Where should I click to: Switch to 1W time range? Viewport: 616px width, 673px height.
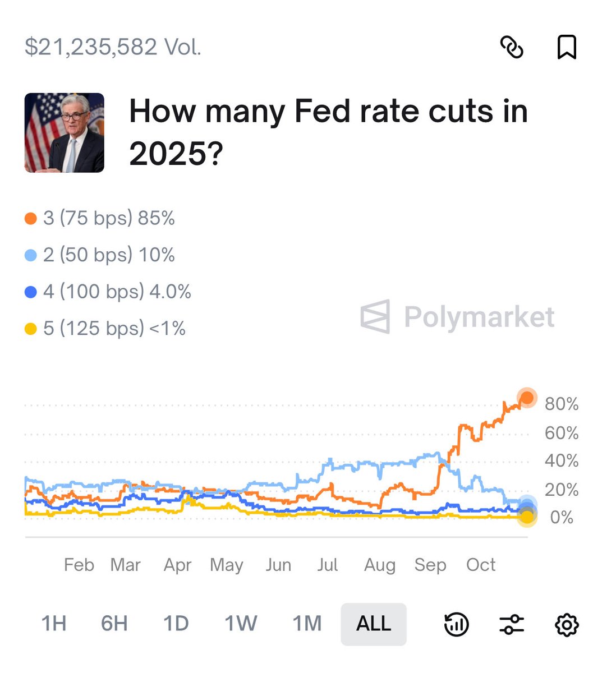(x=241, y=624)
